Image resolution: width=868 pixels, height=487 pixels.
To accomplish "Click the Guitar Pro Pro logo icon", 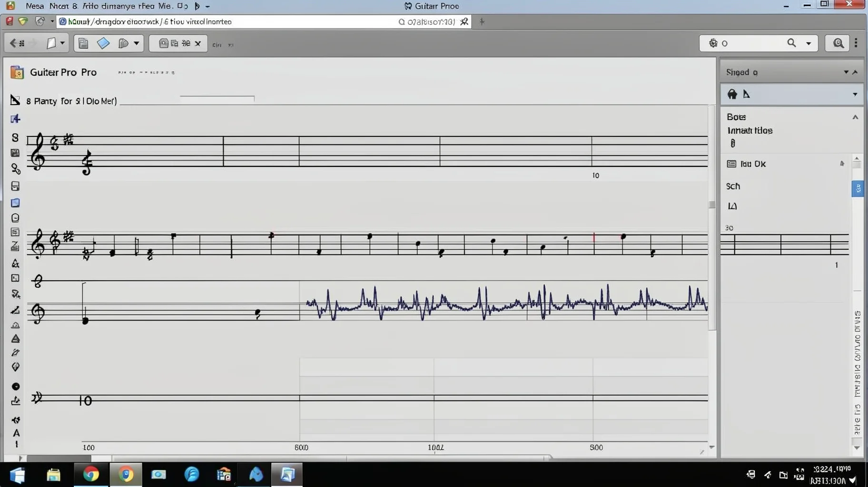I will click(17, 72).
